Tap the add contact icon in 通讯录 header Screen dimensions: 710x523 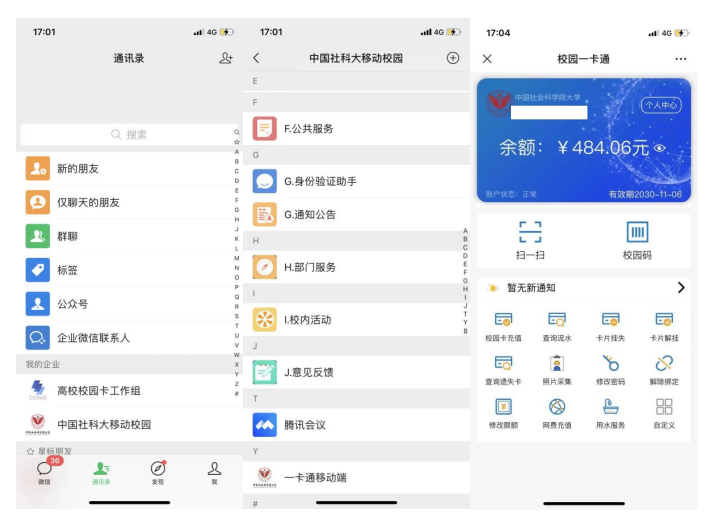225,58
